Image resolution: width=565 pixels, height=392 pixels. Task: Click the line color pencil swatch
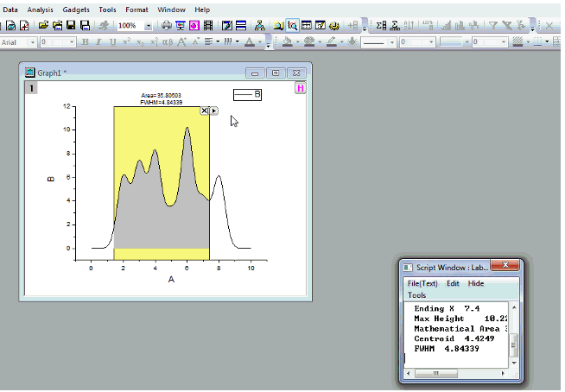tap(332, 42)
